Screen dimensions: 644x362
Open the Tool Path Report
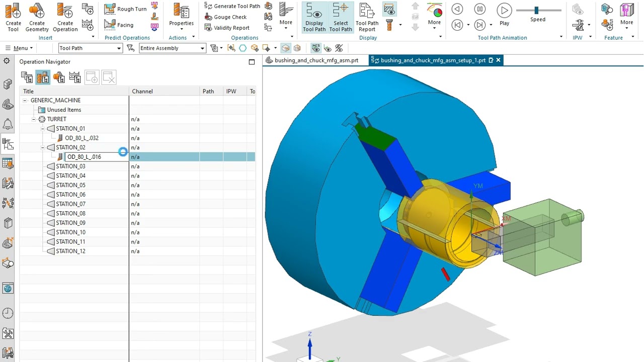pyautogui.click(x=367, y=18)
